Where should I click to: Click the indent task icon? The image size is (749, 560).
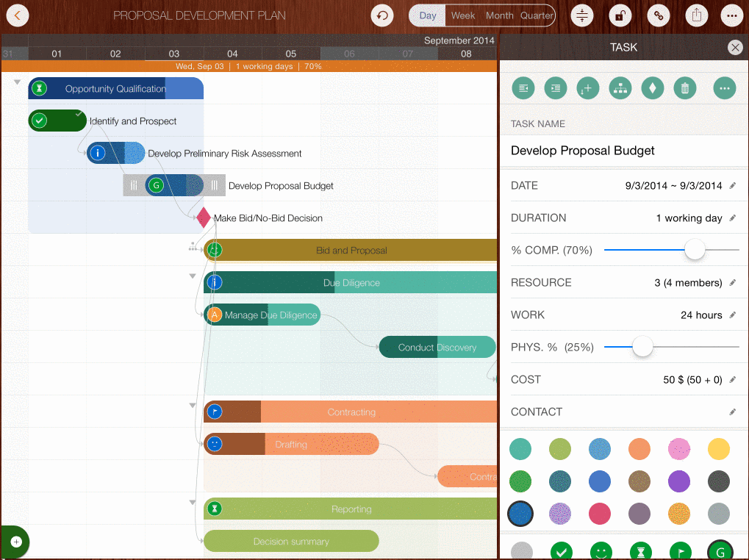click(x=556, y=88)
